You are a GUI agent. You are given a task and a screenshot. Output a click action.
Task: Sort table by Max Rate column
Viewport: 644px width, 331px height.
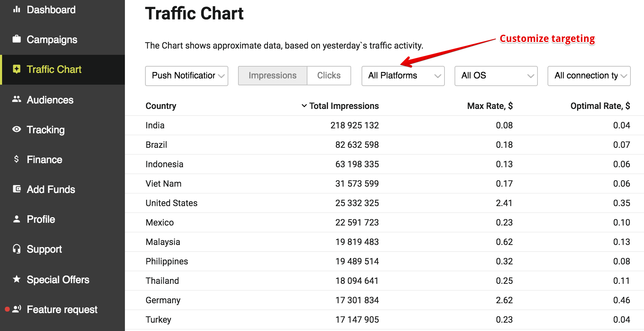490,106
